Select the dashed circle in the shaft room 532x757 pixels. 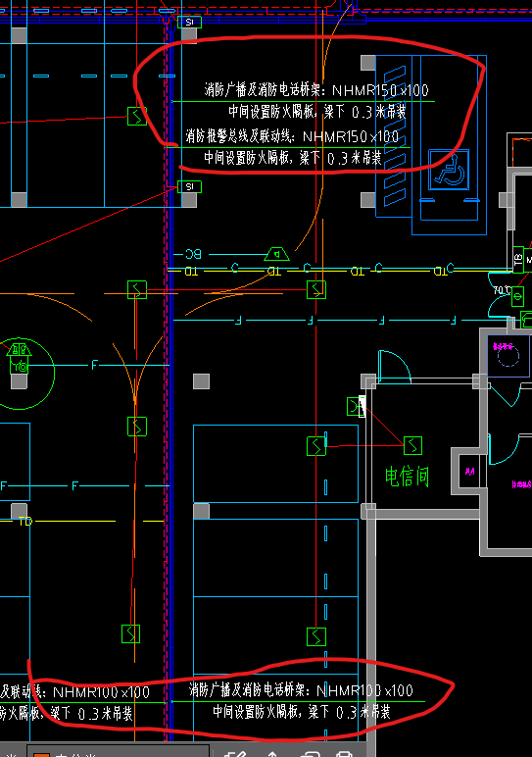pyautogui.click(x=508, y=357)
